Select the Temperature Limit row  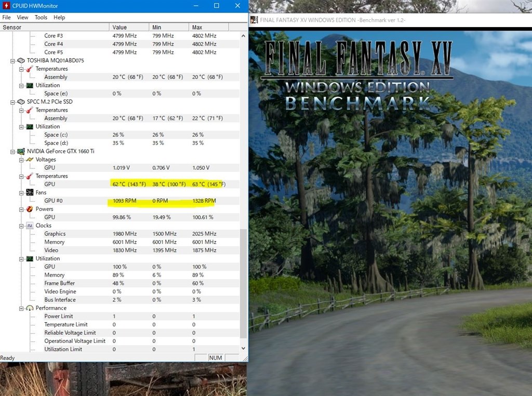[x=120, y=324]
